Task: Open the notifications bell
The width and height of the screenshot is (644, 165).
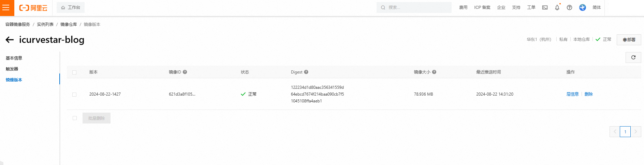Action: [x=557, y=7]
